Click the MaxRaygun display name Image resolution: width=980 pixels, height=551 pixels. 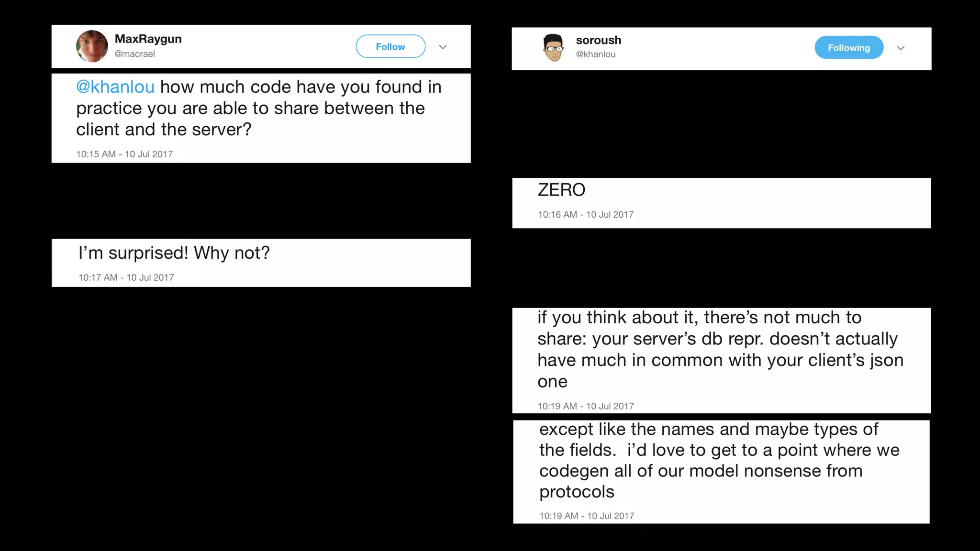click(148, 39)
